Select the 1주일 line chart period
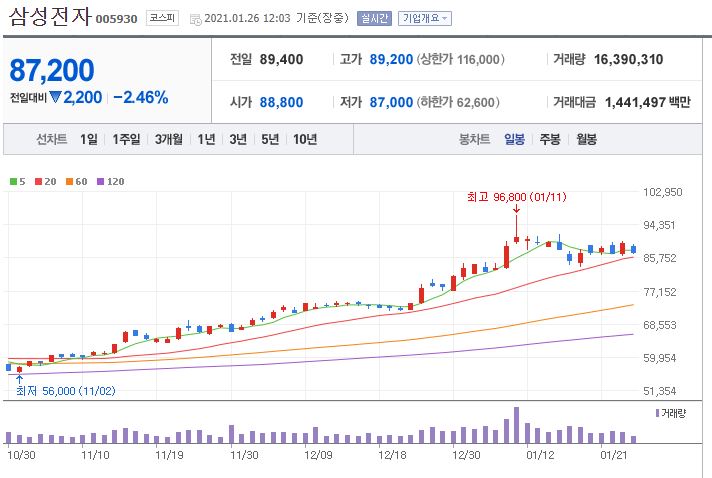Image resolution: width=712 pixels, height=478 pixels. click(126, 139)
